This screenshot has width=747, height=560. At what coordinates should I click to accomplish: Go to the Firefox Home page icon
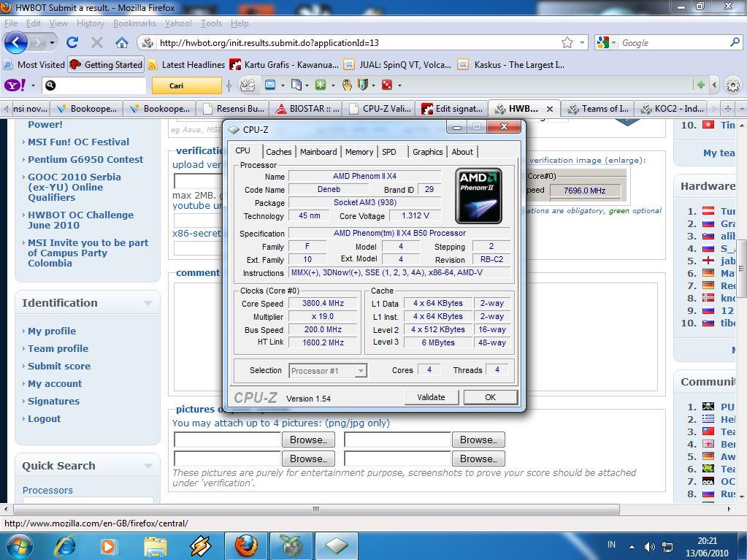coord(122,43)
